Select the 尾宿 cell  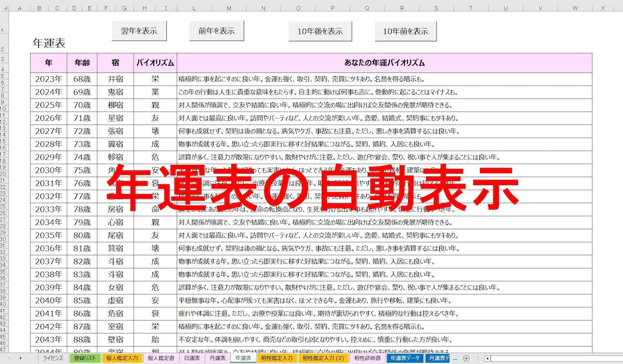(x=115, y=235)
